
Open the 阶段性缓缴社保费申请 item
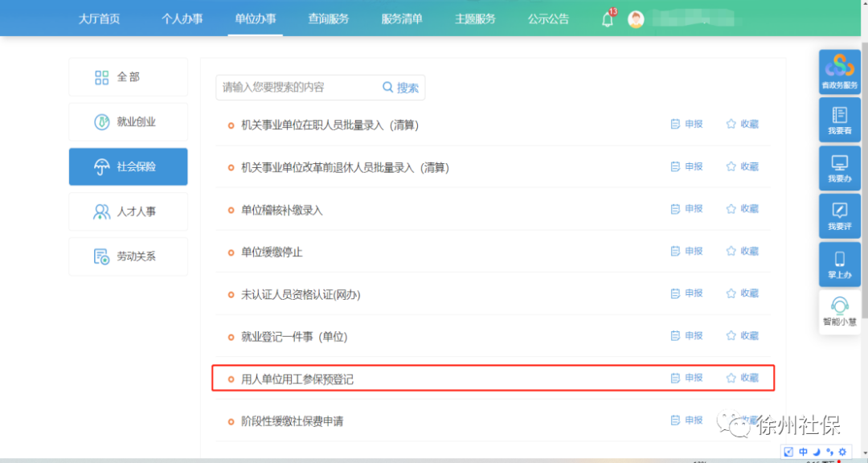tap(292, 421)
